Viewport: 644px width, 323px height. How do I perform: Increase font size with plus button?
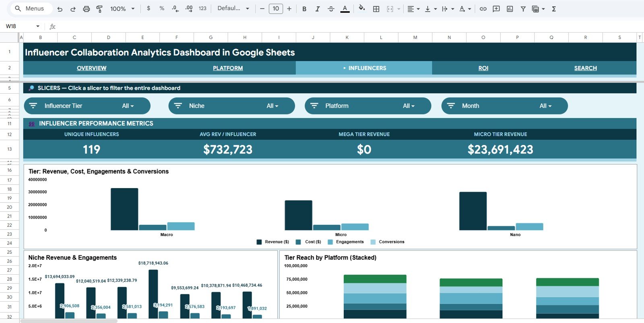289,8
